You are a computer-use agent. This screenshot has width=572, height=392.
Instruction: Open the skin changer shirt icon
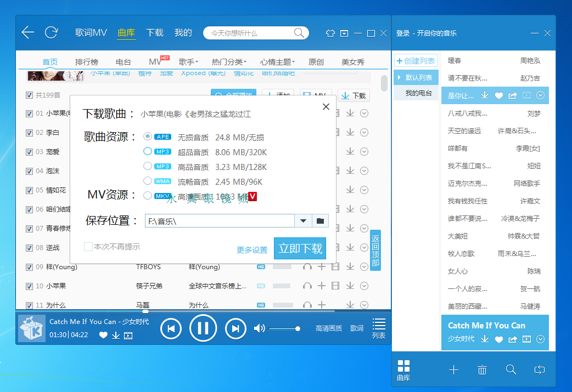point(330,33)
